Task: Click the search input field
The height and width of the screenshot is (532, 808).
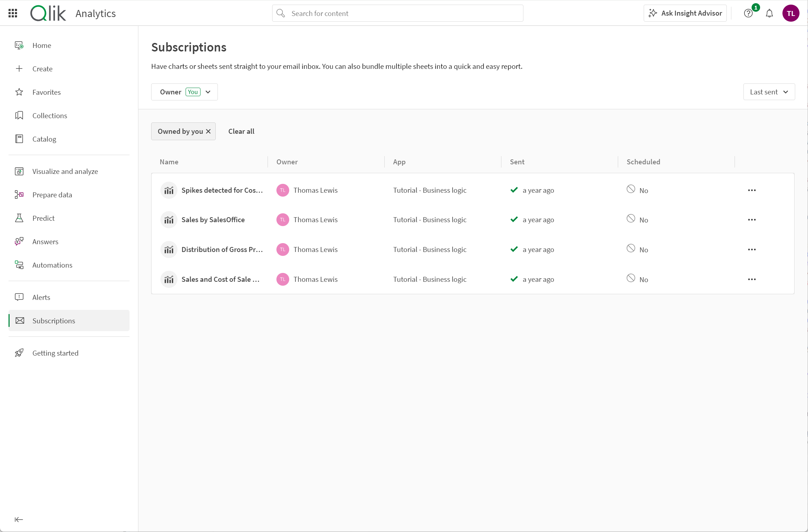Action: (398, 13)
